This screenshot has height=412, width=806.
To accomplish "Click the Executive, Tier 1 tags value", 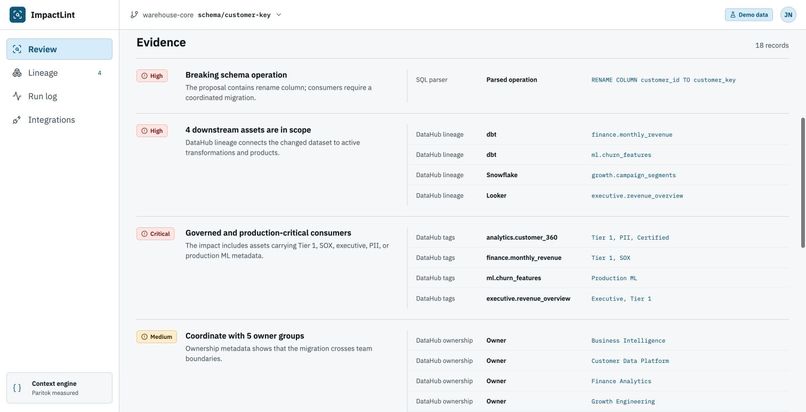I will click(x=621, y=298).
